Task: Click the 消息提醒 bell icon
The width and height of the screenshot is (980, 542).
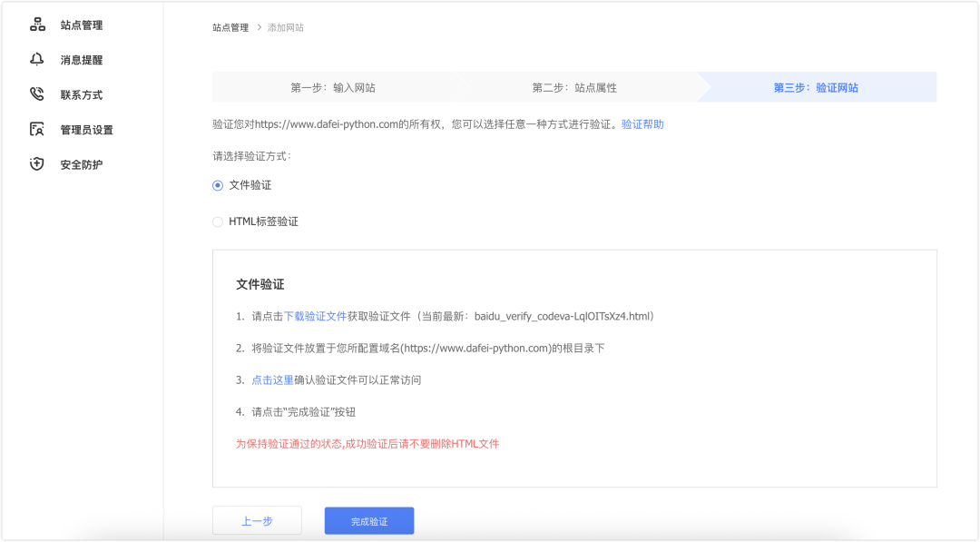Action: click(37, 59)
